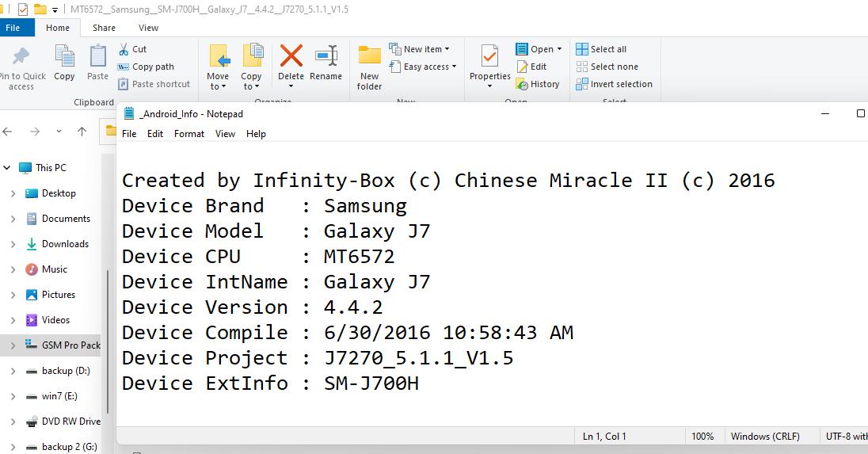Click the Windows (CRLF) status entry
This screenshot has height=454, width=868.
click(x=765, y=437)
